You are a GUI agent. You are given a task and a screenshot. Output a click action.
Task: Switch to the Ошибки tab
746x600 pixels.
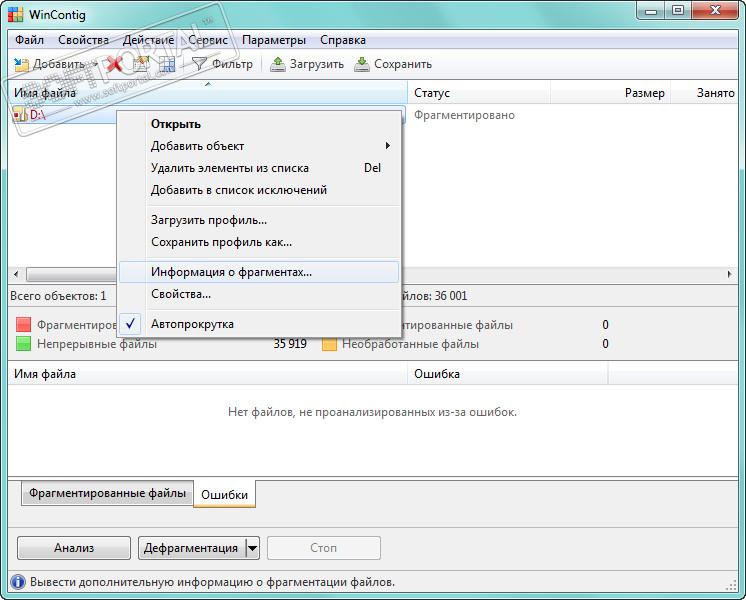[x=225, y=494]
